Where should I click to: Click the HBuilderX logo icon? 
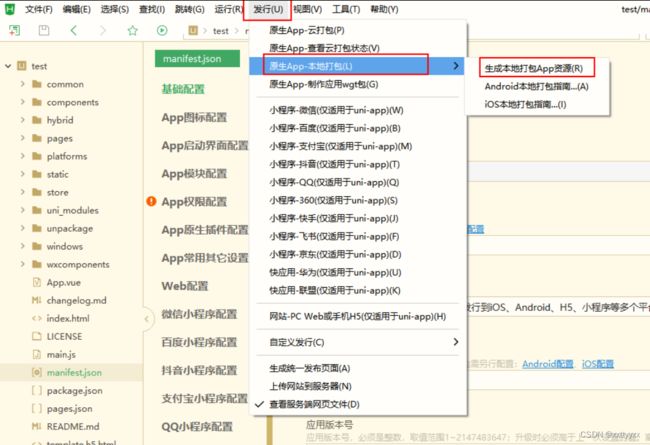pyautogui.click(x=9, y=9)
